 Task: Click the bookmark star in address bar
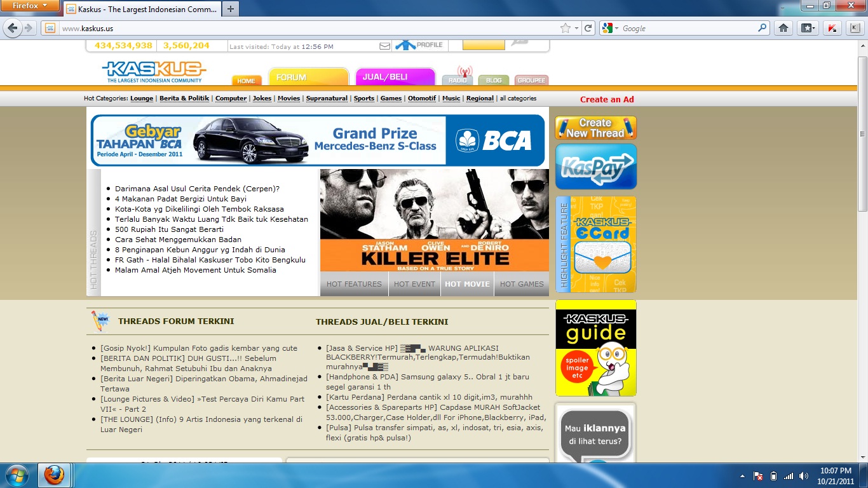point(565,28)
